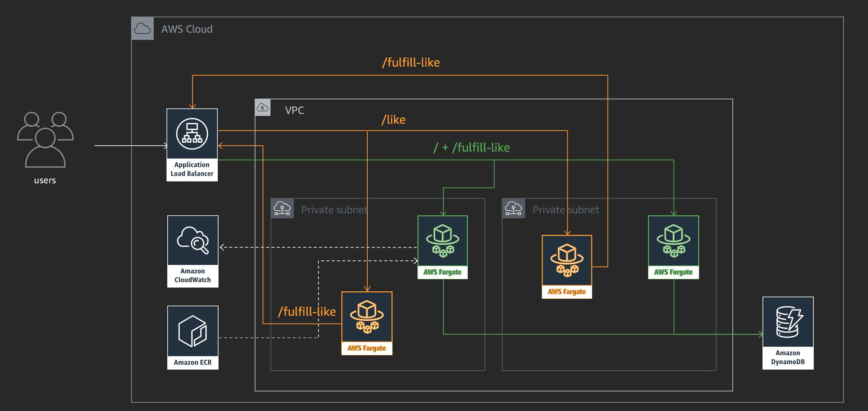Select the AWS Cloud group icon
Screen dimensions: 868x411
click(x=142, y=28)
